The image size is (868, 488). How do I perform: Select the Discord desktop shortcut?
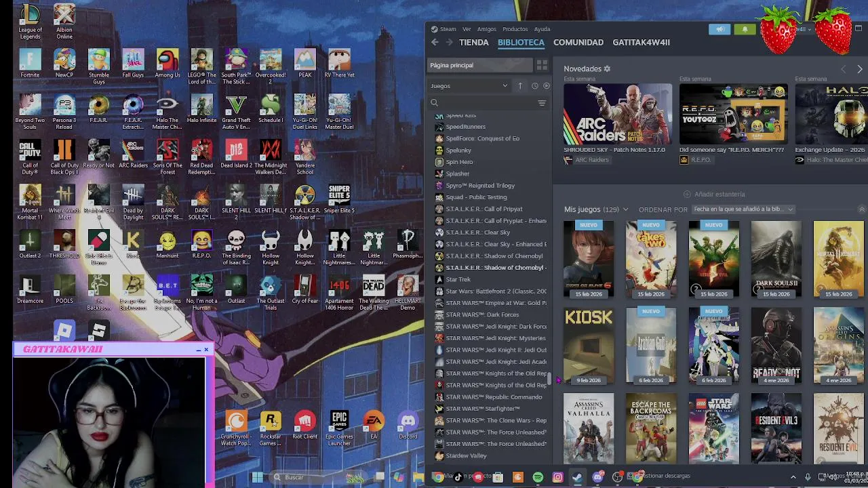click(x=408, y=425)
